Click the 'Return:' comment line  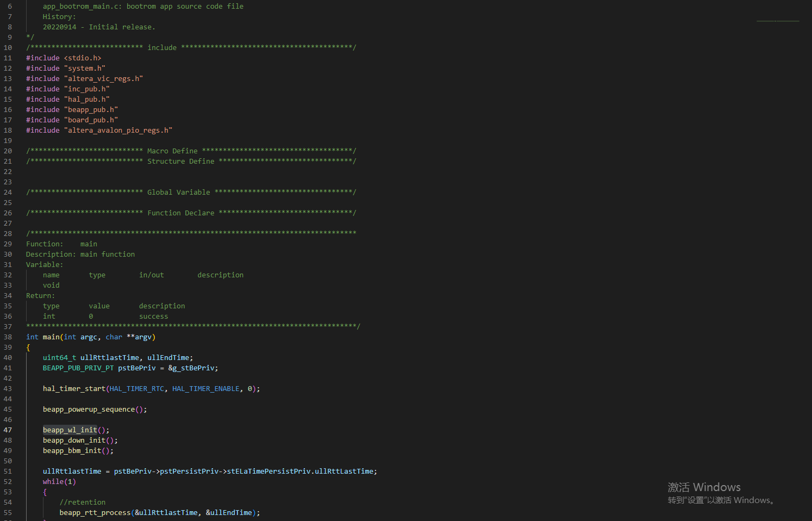pos(40,296)
